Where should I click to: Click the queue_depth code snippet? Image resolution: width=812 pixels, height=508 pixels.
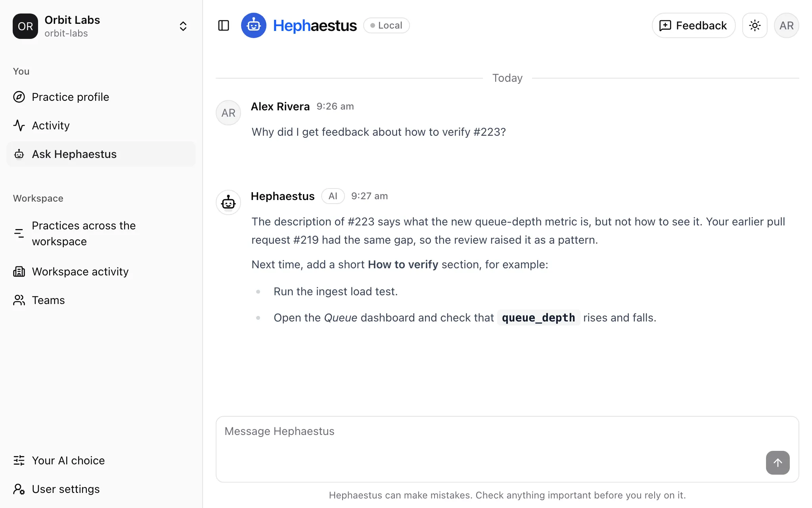pyautogui.click(x=538, y=317)
